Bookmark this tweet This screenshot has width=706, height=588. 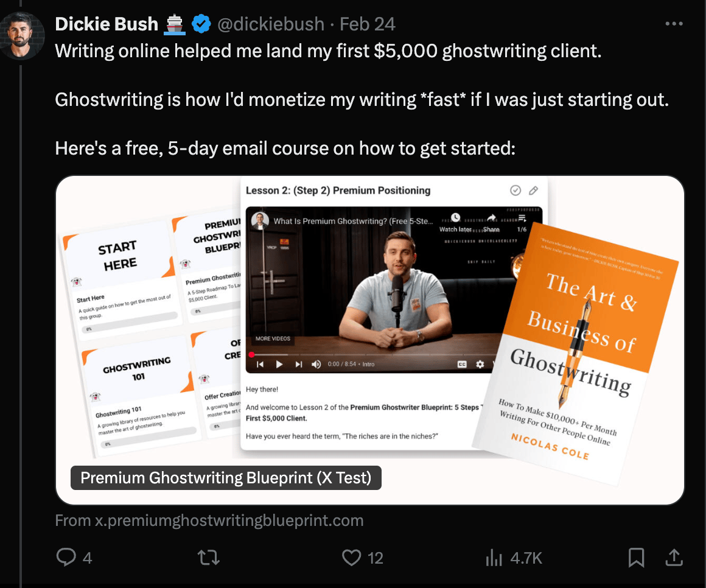[x=636, y=558]
